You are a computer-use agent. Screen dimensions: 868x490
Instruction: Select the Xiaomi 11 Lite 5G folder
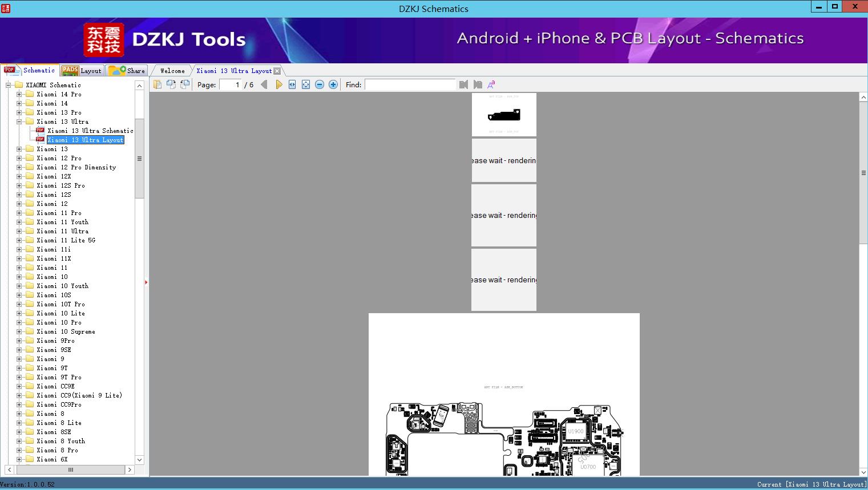click(66, 240)
